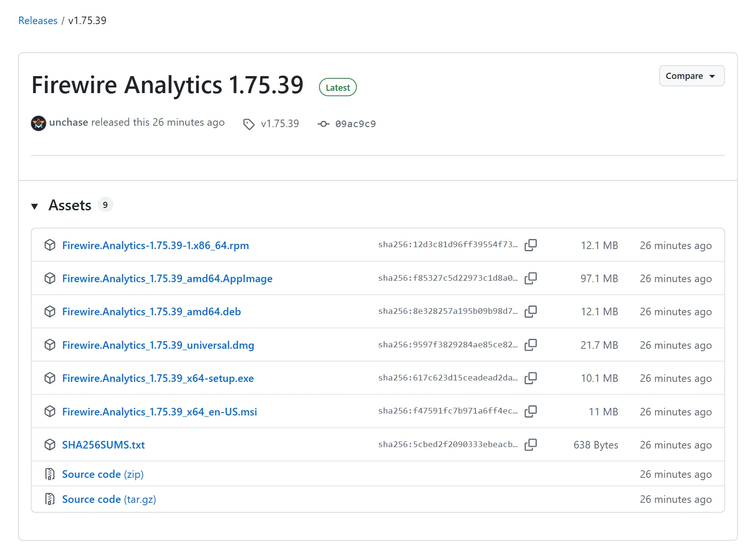Download Firewire.Analytics_1.75.39_x64-setup.exe
756x552 pixels.
158,378
